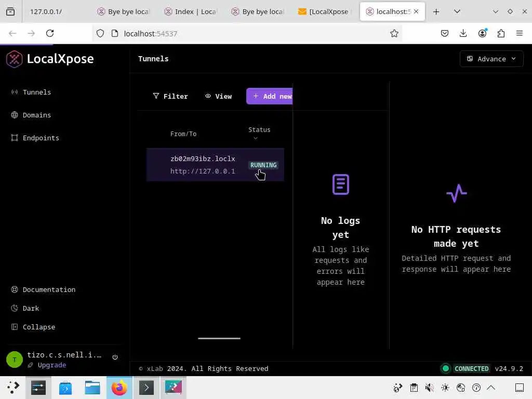Switch to the Index | Local tab

click(191, 11)
